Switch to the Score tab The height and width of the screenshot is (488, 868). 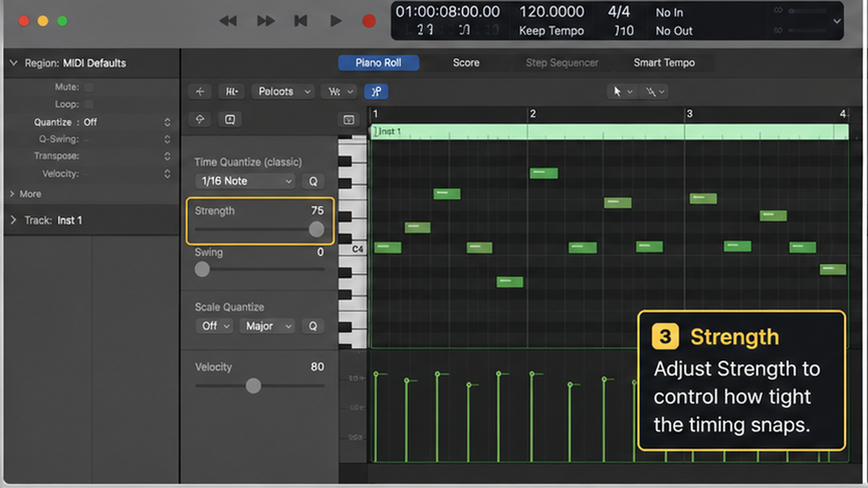[x=466, y=63]
